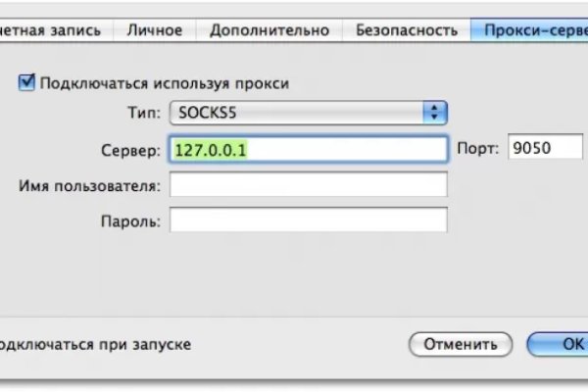This screenshot has height=392, width=588.
Task: Toggle the Подключаться используя прокси checkbox
Action: (26, 84)
